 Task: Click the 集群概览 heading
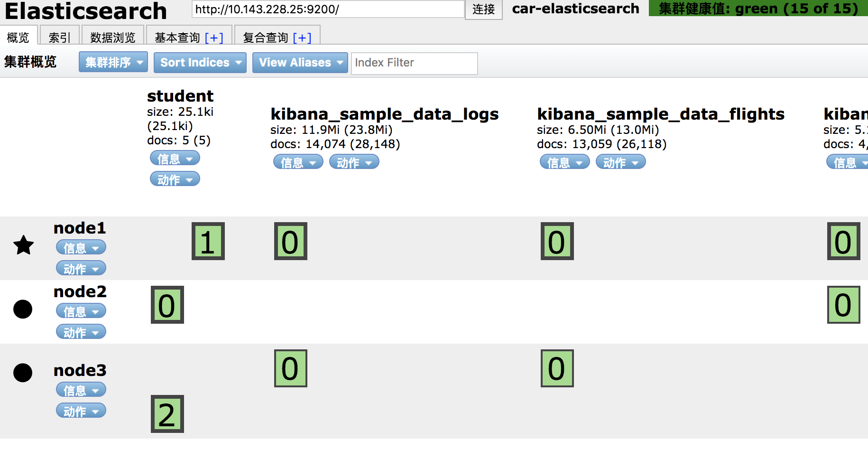click(30, 62)
